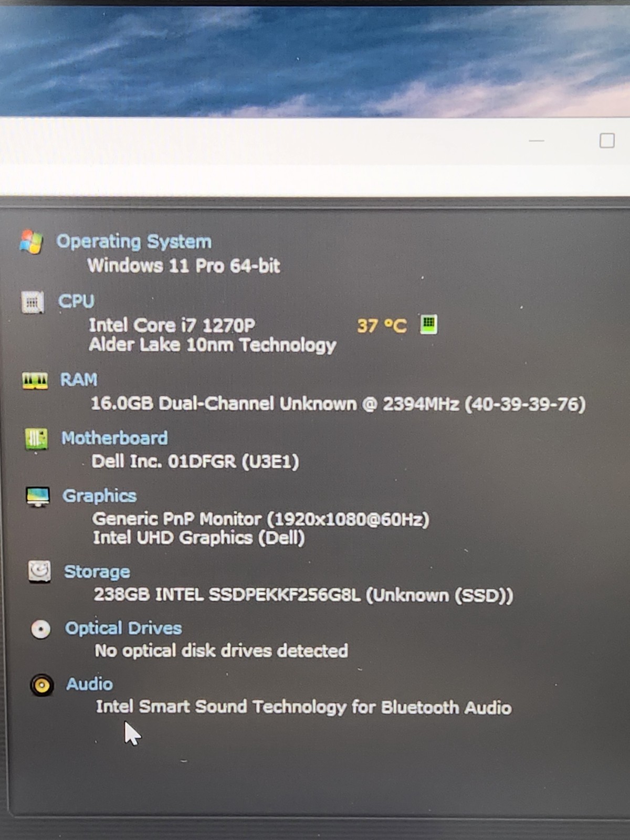Open the Optical Drives section heading
Viewport: 630px width, 840px height.
tap(123, 628)
